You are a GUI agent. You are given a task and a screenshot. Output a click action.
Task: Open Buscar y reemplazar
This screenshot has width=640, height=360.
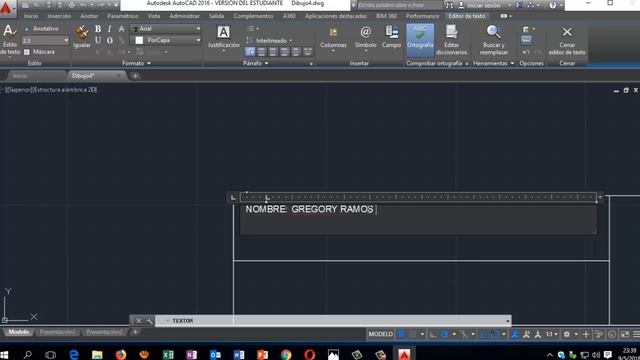click(493, 40)
